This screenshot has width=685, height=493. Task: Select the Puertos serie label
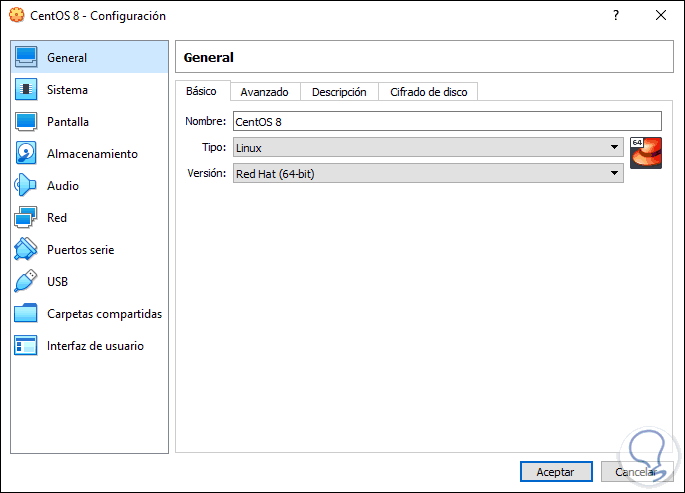(80, 250)
